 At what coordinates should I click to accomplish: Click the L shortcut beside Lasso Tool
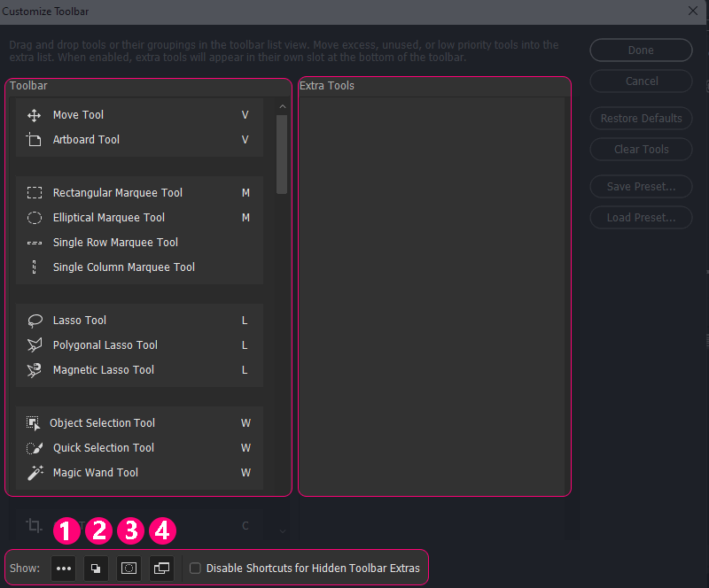[245, 321]
